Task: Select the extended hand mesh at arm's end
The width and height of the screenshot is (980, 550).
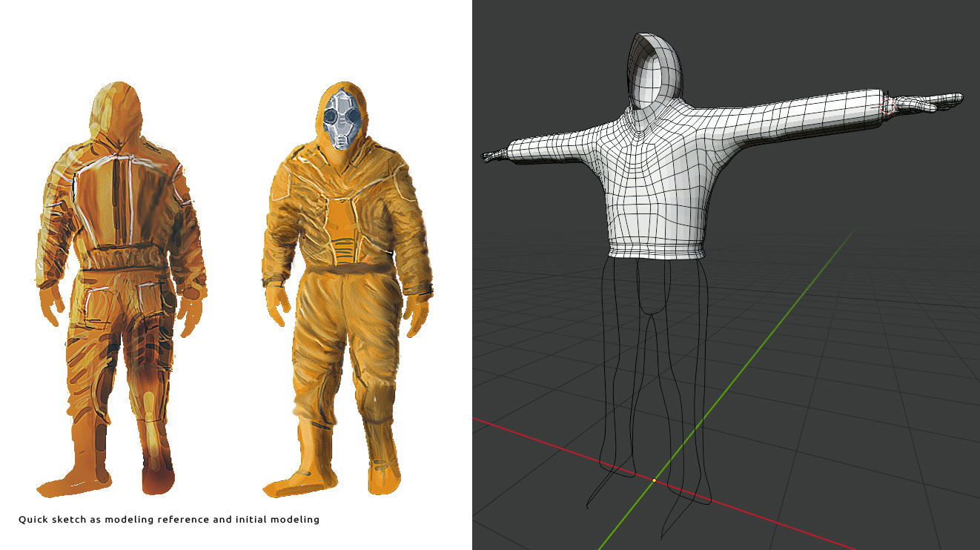Action: pyautogui.click(x=927, y=103)
